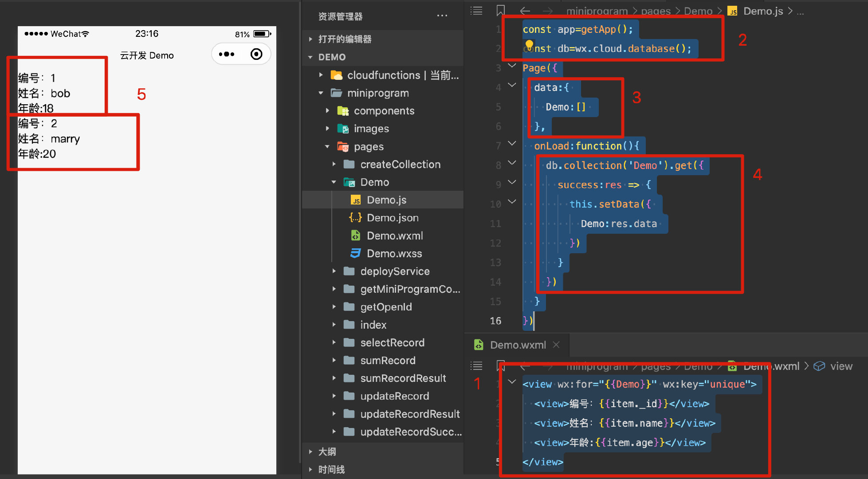This screenshot has height=479, width=868.
Task: Click the components folder icon
Action: click(x=343, y=111)
